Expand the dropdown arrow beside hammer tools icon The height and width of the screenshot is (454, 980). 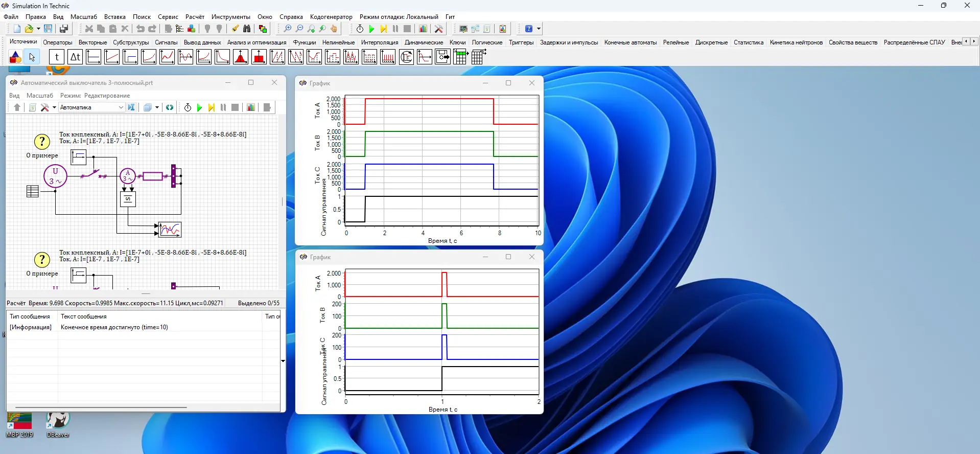54,107
